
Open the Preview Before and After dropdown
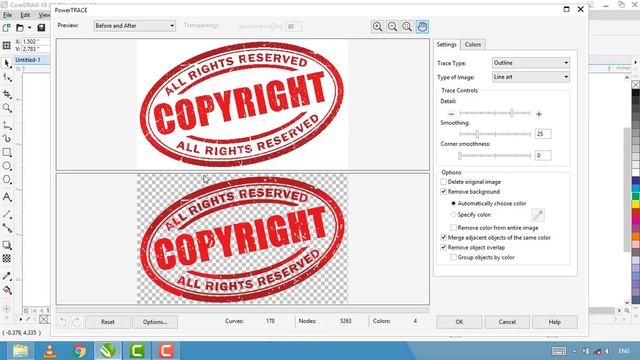[135, 26]
